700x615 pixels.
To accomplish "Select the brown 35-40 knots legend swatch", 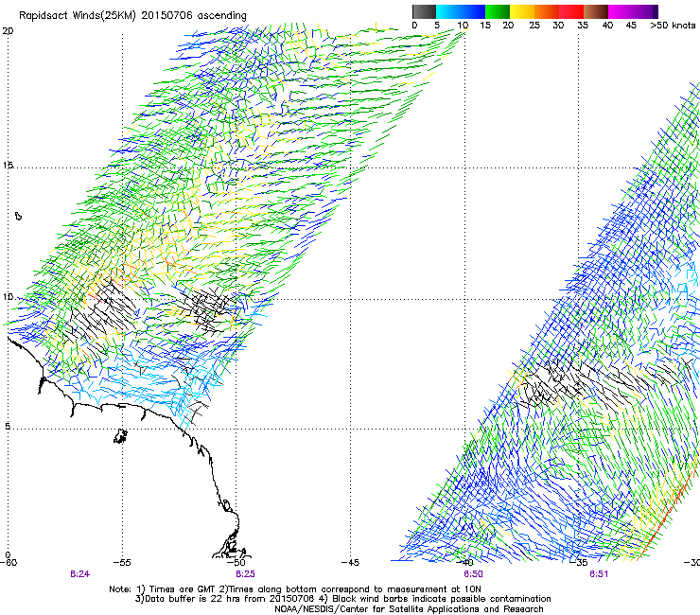I will (x=596, y=11).
